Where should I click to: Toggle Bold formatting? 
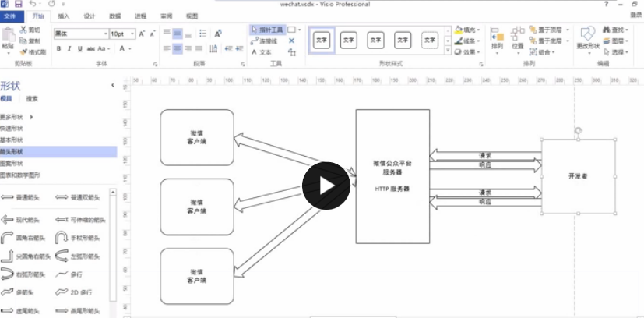(58, 48)
